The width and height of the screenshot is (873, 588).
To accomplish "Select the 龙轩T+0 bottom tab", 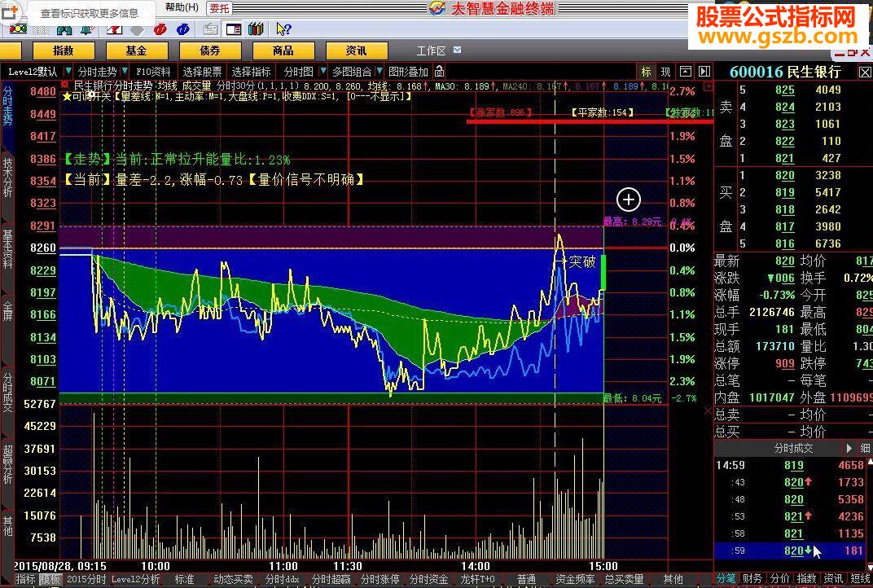I will (x=477, y=579).
